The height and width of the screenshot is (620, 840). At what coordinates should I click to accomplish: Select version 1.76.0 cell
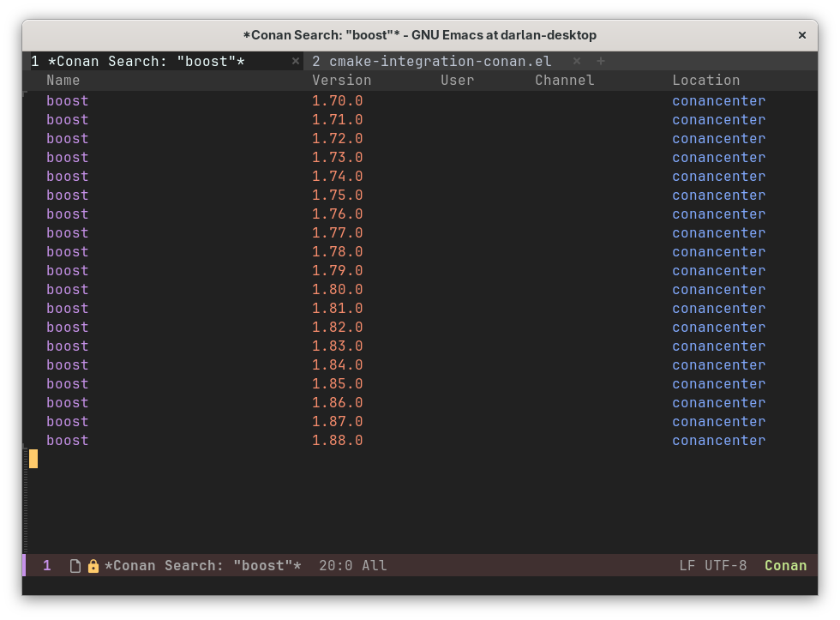338,214
